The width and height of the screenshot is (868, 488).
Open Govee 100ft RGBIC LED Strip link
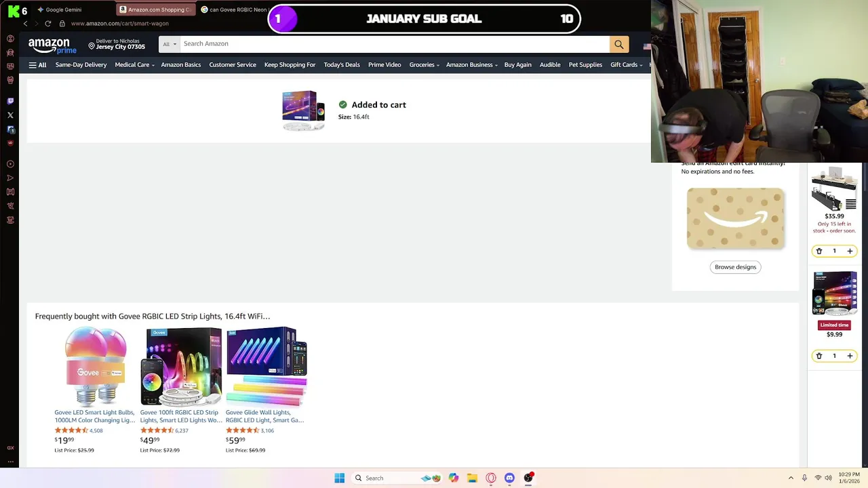pos(181,416)
